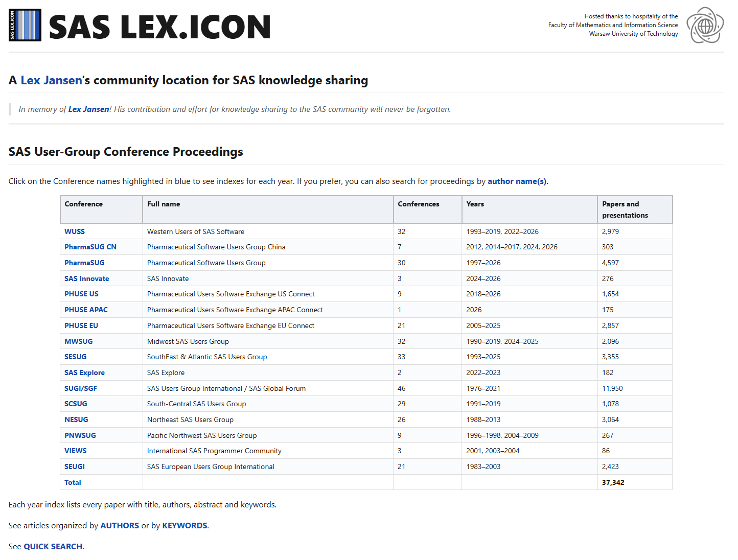Click the Warsaw University of Technology globe emblem
The height and width of the screenshot is (560, 738).
pyautogui.click(x=705, y=25)
